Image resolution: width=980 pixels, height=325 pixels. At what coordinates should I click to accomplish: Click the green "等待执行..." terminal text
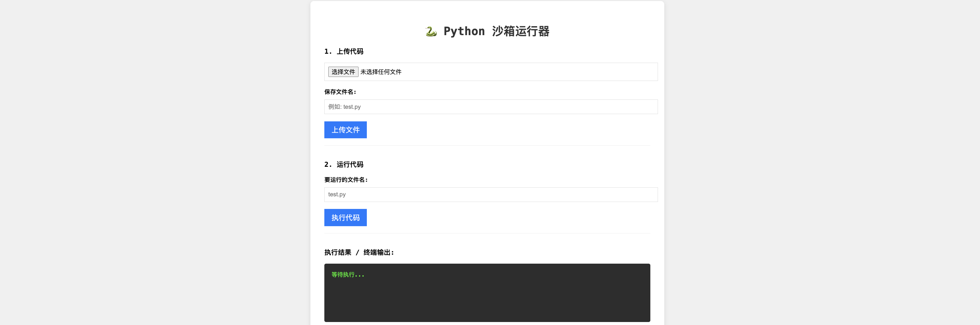(x=347, y=275)
